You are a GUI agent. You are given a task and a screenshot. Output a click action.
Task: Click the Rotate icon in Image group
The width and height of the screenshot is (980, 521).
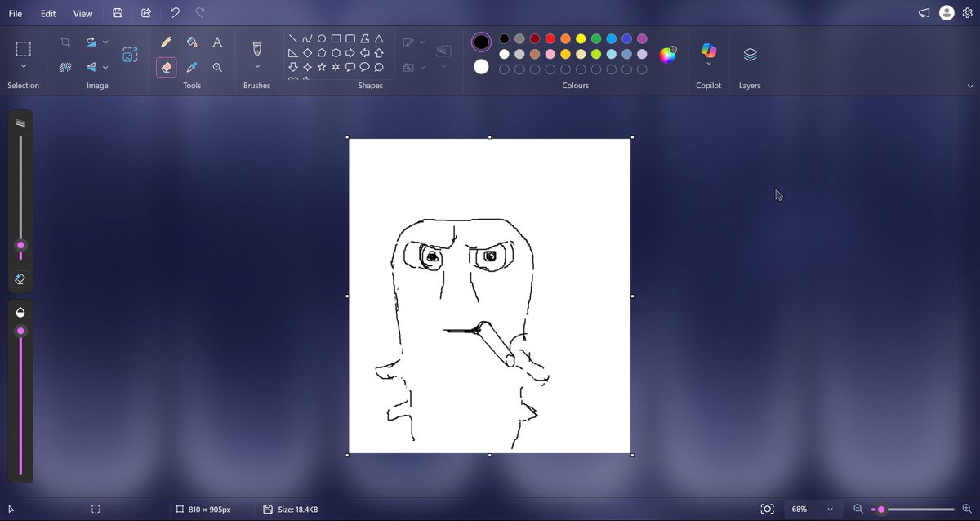click(91, 42)
